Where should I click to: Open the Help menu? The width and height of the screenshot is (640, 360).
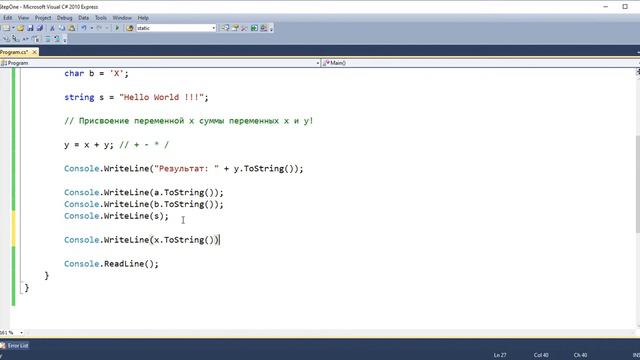pos(143,18)
